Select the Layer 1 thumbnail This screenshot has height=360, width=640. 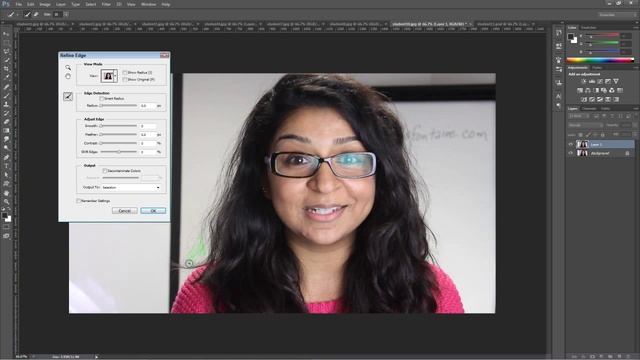[582, 144]
